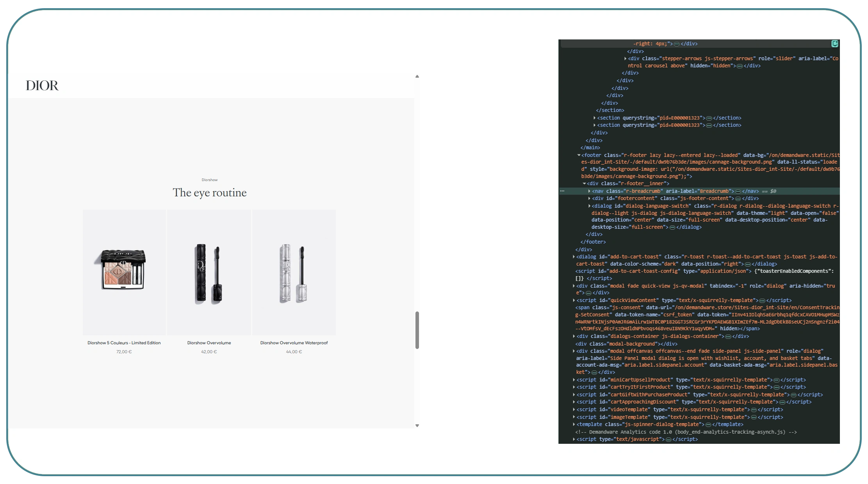This screenshot has width=868, height=484.
Task: Click the ellipsis badge in the nav r-breadcrumb row
Action: (738, 191)
